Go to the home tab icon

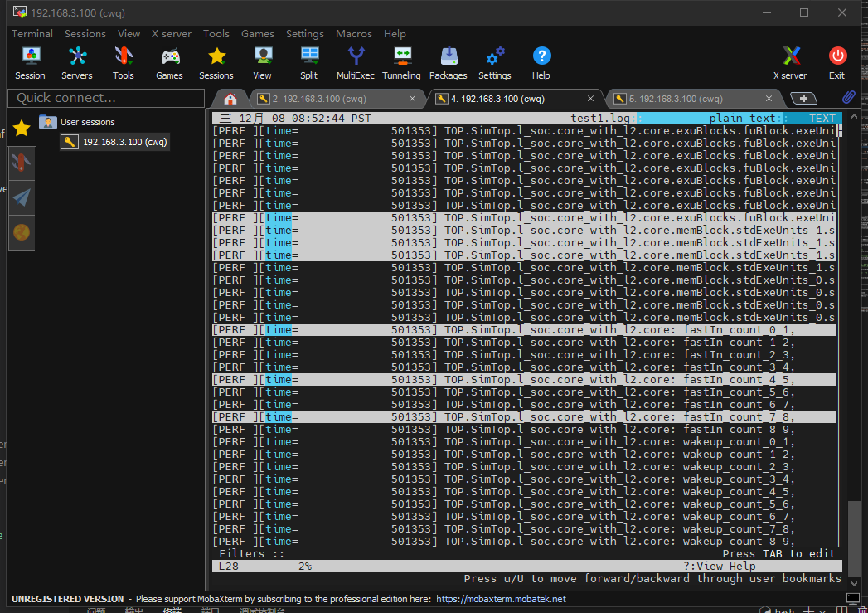230,99
